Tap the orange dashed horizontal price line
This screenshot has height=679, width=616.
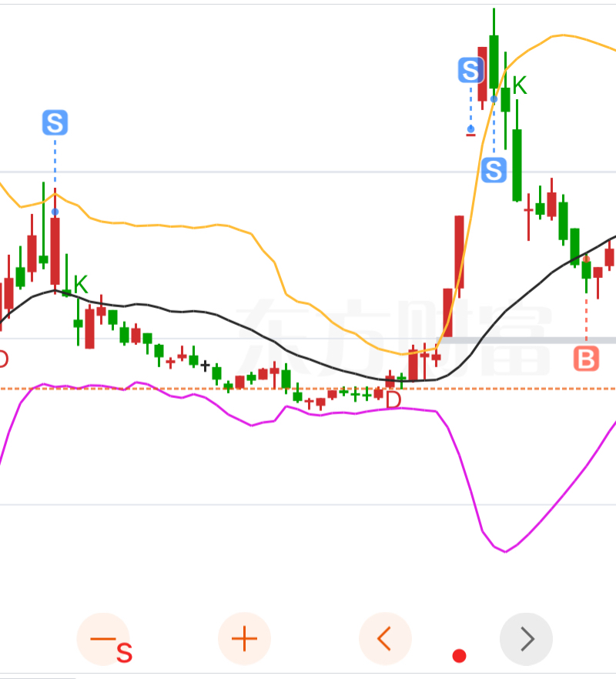pyautogui.click(x=308, y=389)
